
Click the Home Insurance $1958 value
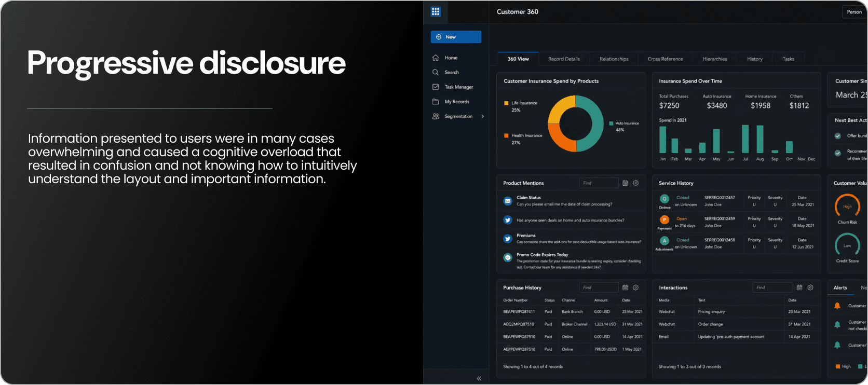click(761, 106)
